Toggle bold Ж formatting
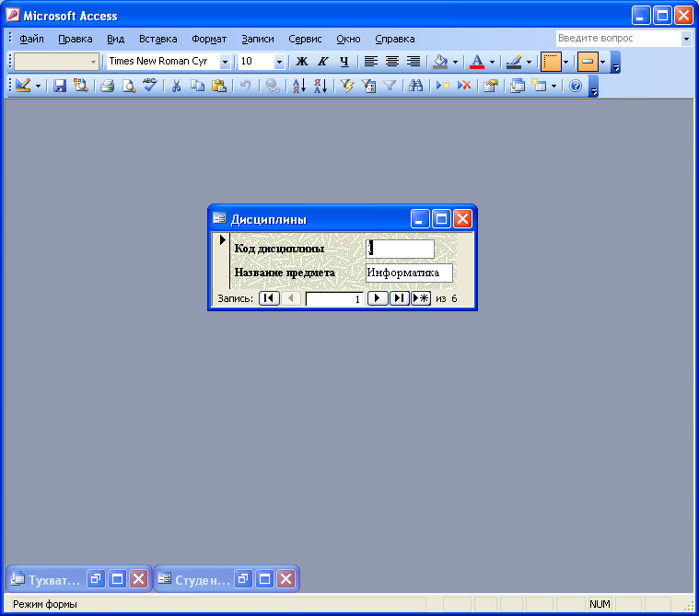The width and height of the screenshot is (699, 616). click(x=302, y=61)
